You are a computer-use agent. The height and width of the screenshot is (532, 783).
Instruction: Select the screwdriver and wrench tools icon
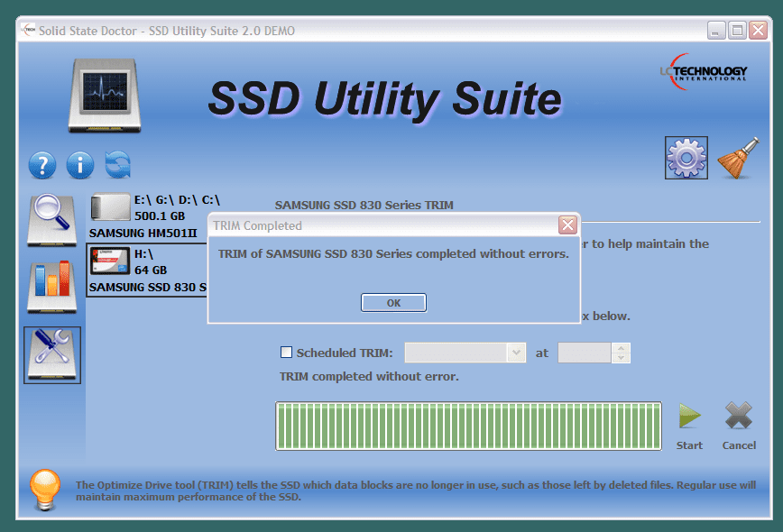click(52, 355)
